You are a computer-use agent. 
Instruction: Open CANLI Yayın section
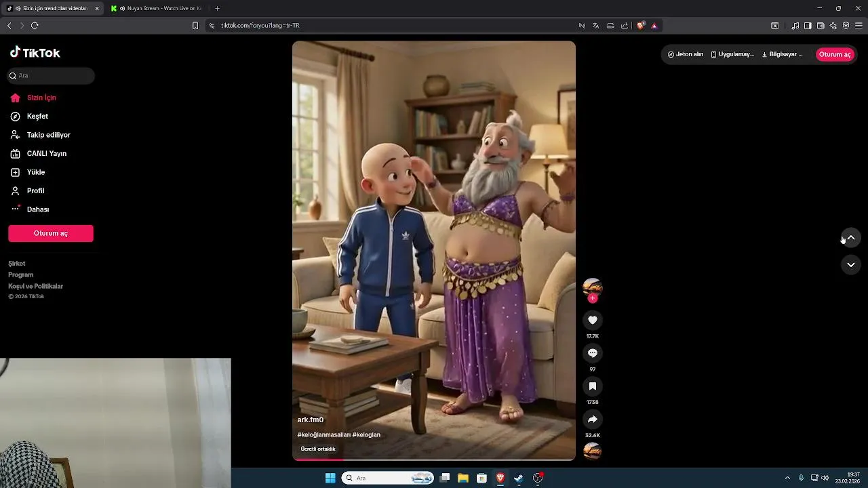click(x=38, y=154)
